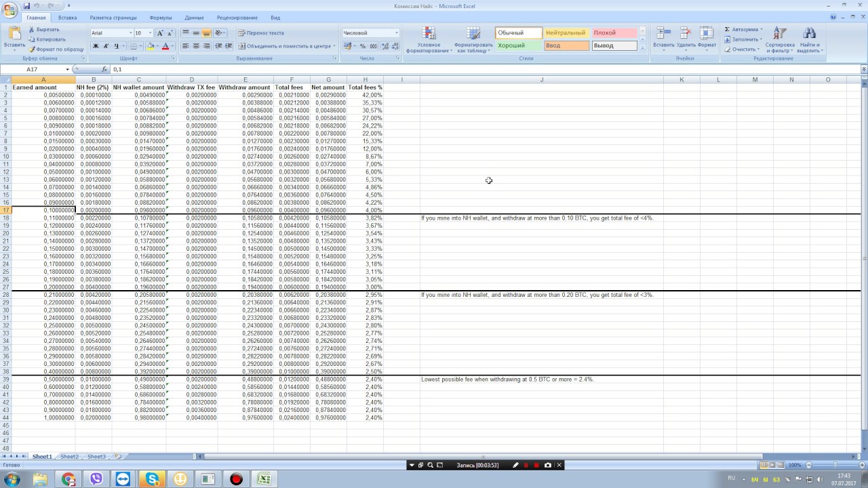Screen dimensions: 868x488
Task: Toggle middle vertical alignment
Action: [196, 33]
